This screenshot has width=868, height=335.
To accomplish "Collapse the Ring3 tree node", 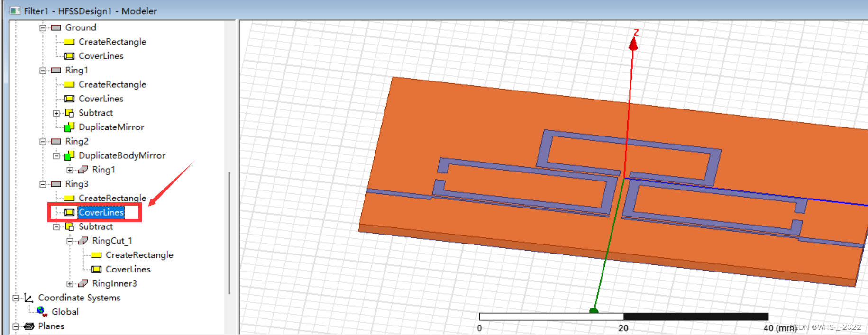I will click(x=43, y=184).
